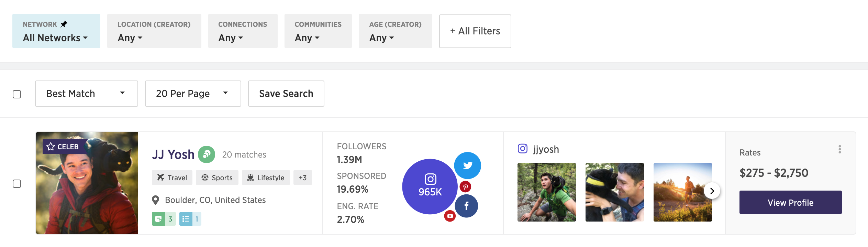868x247 pixels.
Task: Open JJ Yosh's profile photo
Action: coord(87,183)
